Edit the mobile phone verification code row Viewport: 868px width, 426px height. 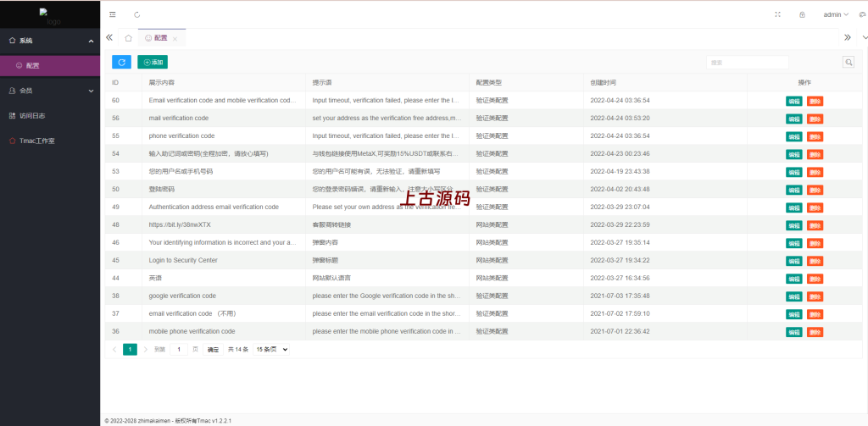[793, 332]
